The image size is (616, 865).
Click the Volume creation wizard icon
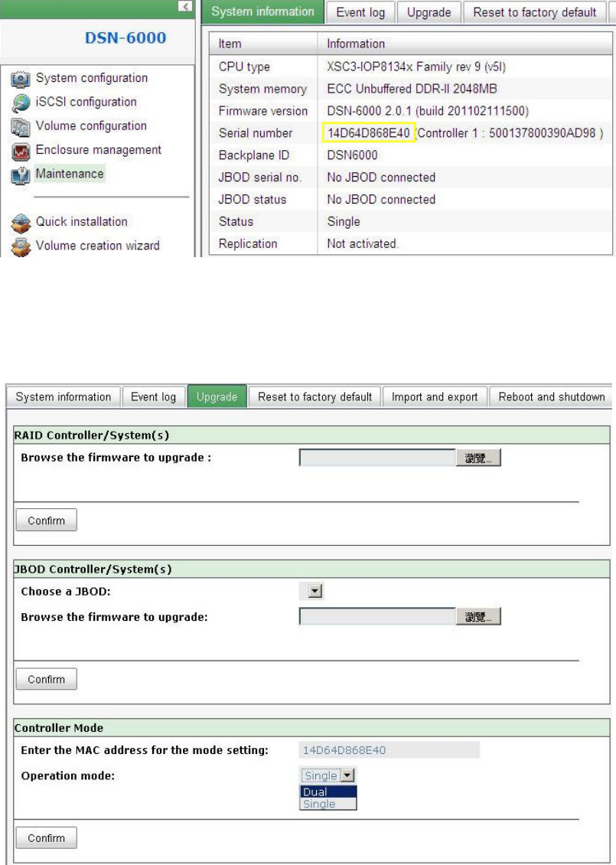[x=21, y=247]
